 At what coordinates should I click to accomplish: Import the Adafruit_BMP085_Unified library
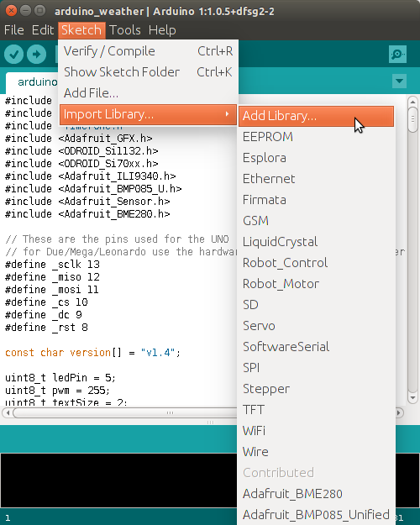[316, 515]
